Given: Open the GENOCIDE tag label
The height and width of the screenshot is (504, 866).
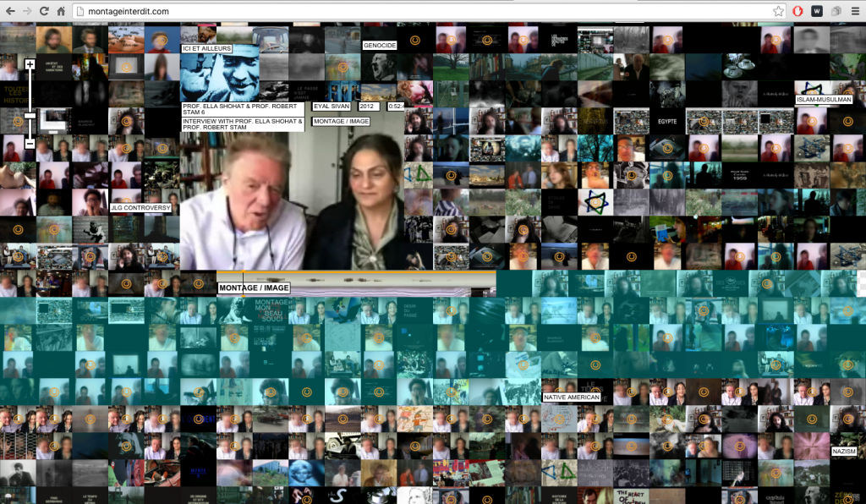Looking at the screenshot, I should [x=380, y=45].
